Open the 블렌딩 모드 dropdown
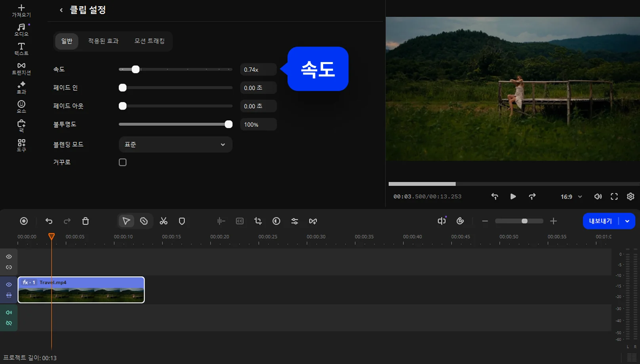The width and height of the screenshot is (640, 364). pyautogui.click(x=175, y=144)
